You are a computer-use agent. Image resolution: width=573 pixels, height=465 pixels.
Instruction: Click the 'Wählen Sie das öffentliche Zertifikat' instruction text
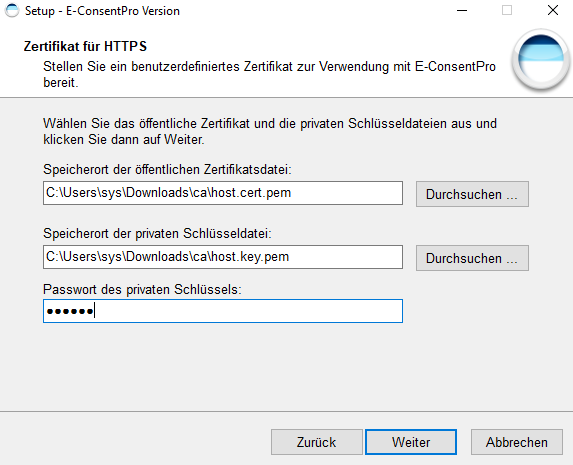point(270,132)
